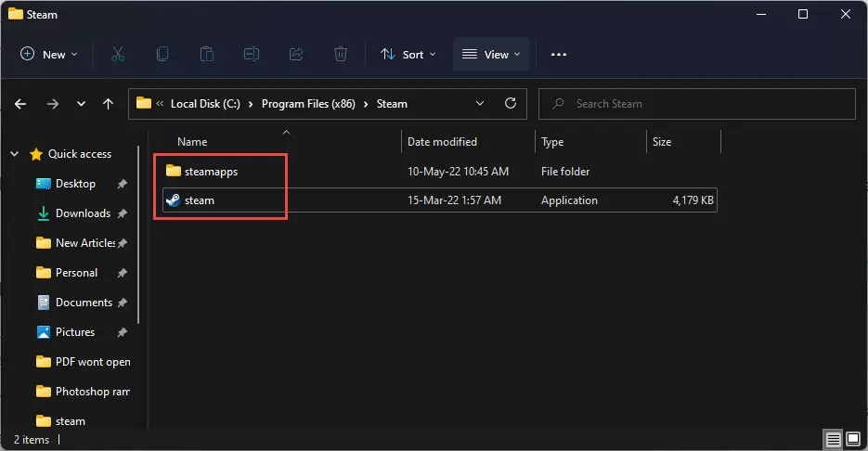Click the Share icon in toolbar

[296, 54]
